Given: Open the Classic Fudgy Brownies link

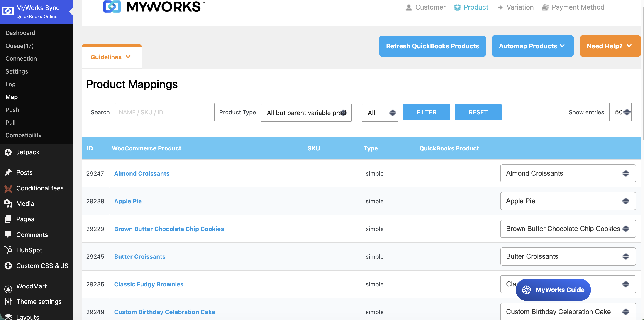Looking at the screenshot, I should 149,284.
